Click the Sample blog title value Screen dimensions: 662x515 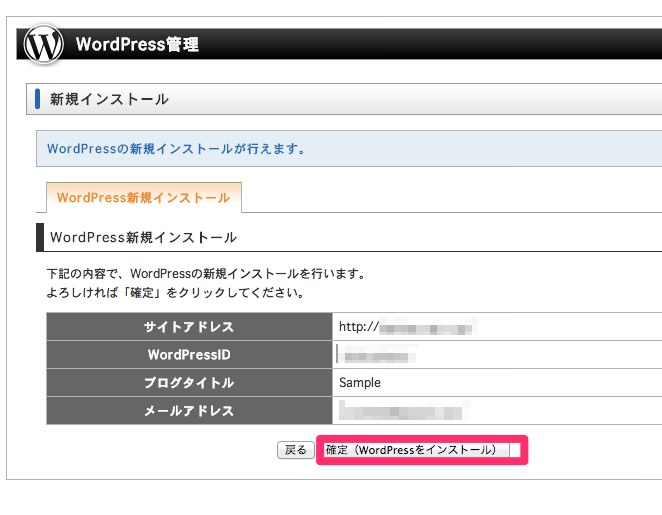[360, 382]
